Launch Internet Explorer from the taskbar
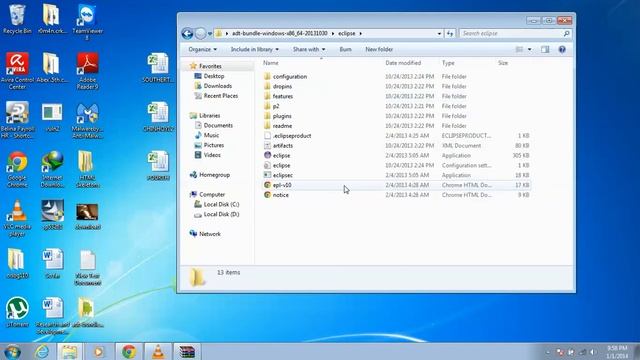 (42, 352)
